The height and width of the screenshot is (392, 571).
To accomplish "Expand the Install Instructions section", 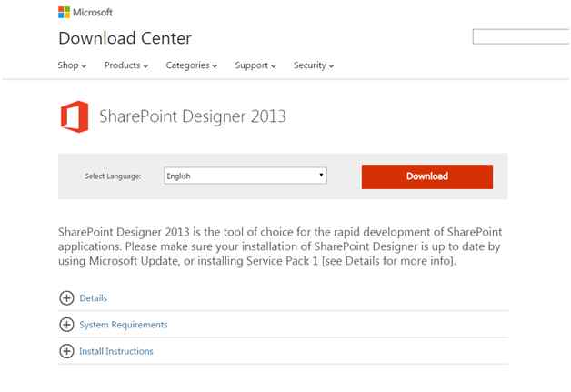I will [116, 351].
